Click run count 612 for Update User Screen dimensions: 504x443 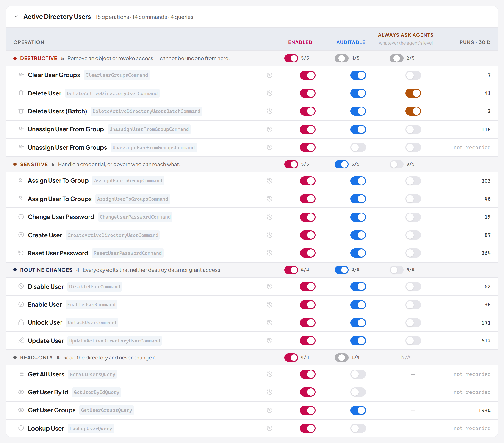tap(486, 341)
